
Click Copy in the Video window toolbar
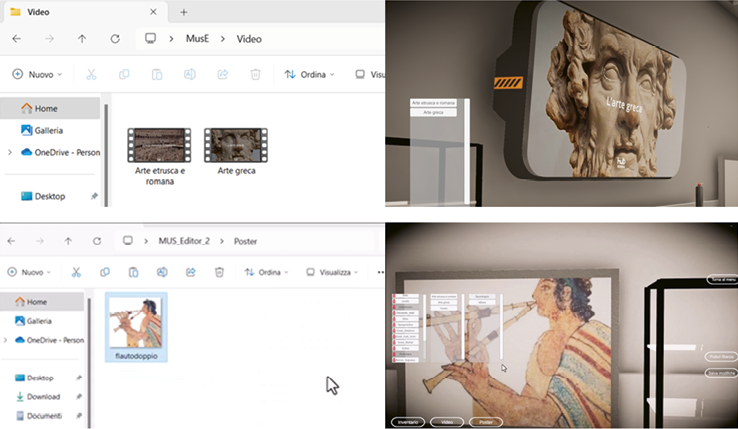(124, 74)
